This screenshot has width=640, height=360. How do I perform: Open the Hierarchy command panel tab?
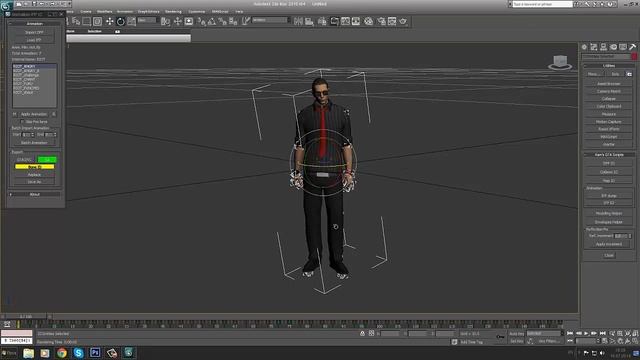[x=604, y=47]
